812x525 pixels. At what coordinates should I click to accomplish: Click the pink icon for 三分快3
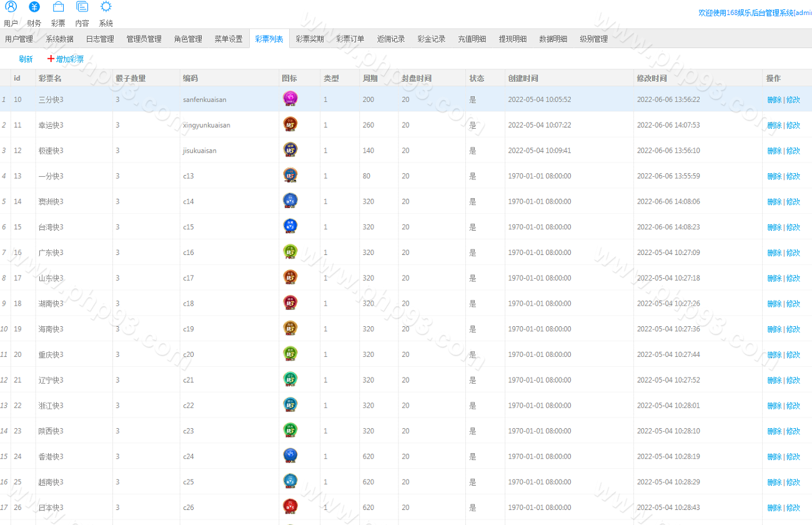tap(290, 99)
